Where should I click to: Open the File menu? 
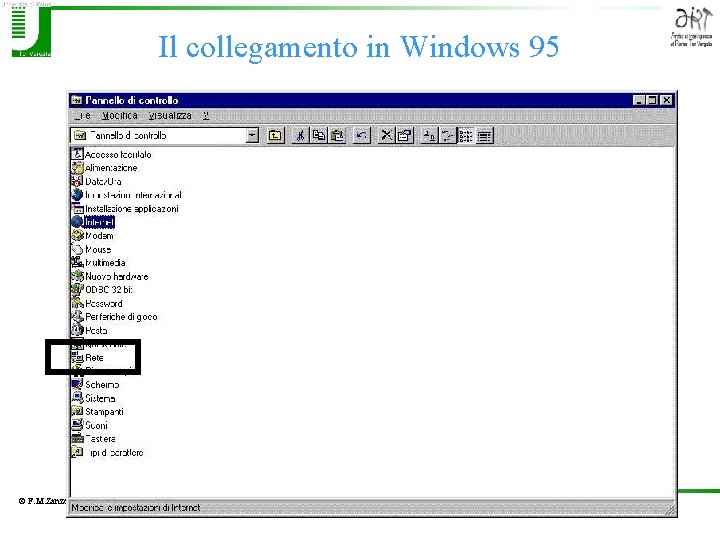tap(84, 115)
